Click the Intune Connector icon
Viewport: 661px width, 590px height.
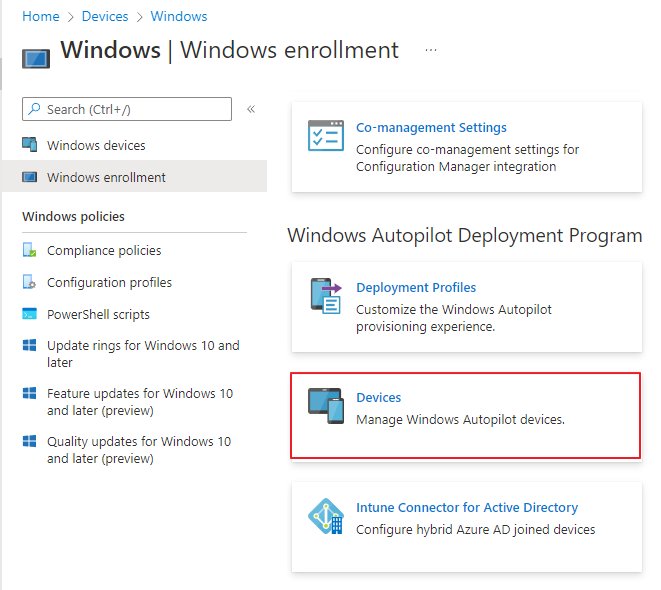[x=326, y=516]
